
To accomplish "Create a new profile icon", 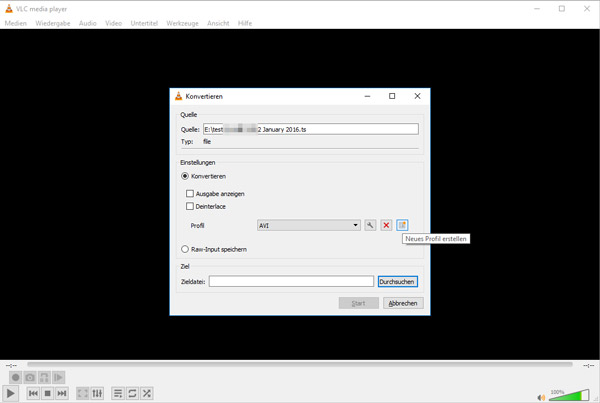I will click(x=402, y=225).
